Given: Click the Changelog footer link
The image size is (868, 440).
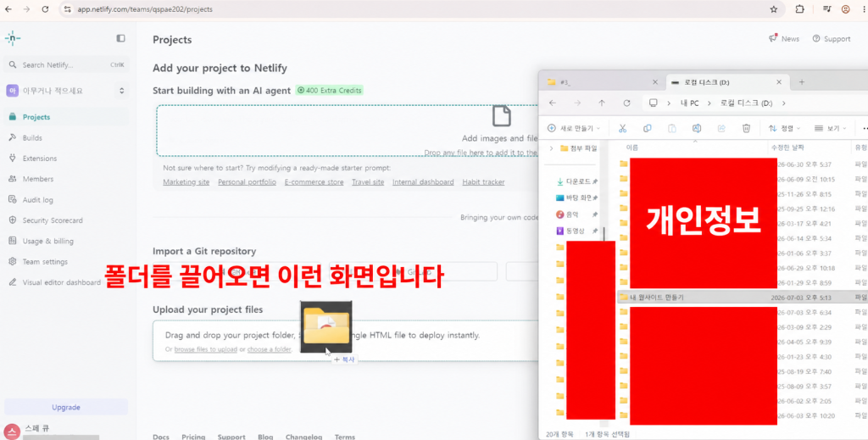Looking at the screenshot, I should point(303,437).
